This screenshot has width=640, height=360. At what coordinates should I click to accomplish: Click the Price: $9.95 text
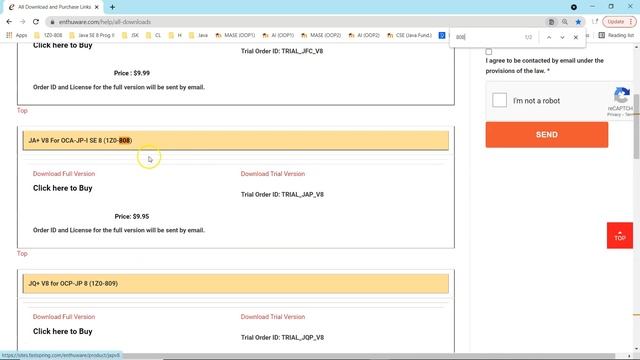pyautogui.click(x=131, y=216)
